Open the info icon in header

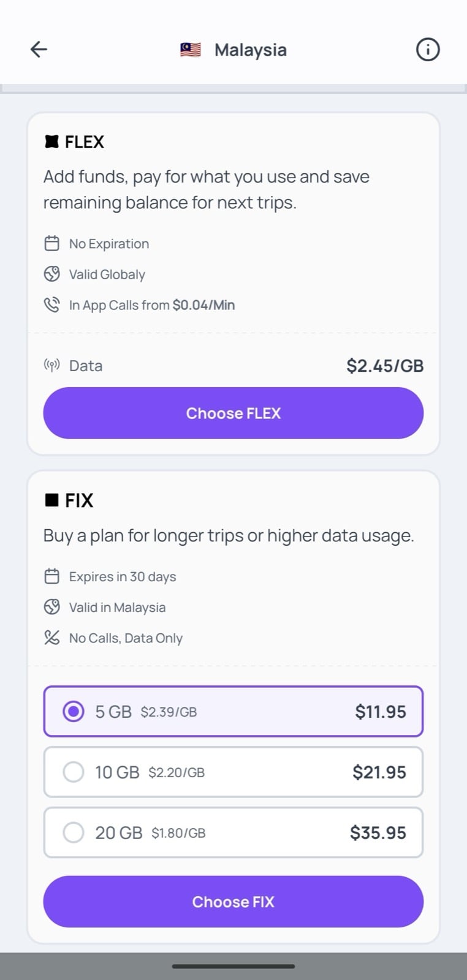point(428,50)
